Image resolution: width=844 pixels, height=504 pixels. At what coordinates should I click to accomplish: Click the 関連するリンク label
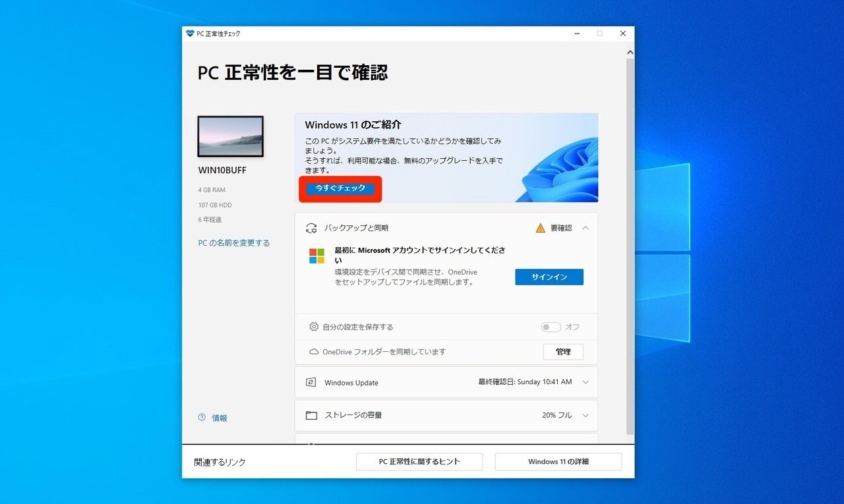click(220, 462)
